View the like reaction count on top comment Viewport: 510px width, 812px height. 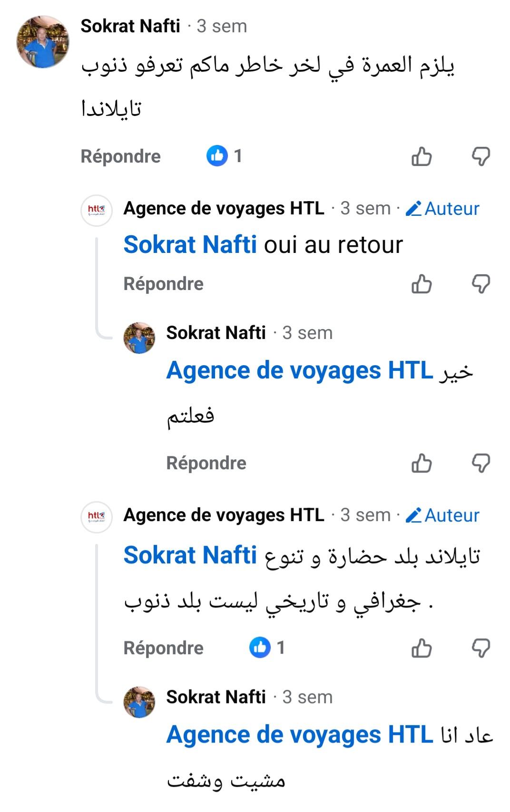tap(225, 156)
